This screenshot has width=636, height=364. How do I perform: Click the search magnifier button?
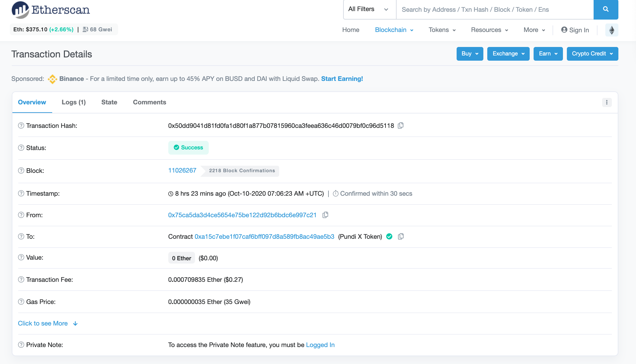pos(606,9)
